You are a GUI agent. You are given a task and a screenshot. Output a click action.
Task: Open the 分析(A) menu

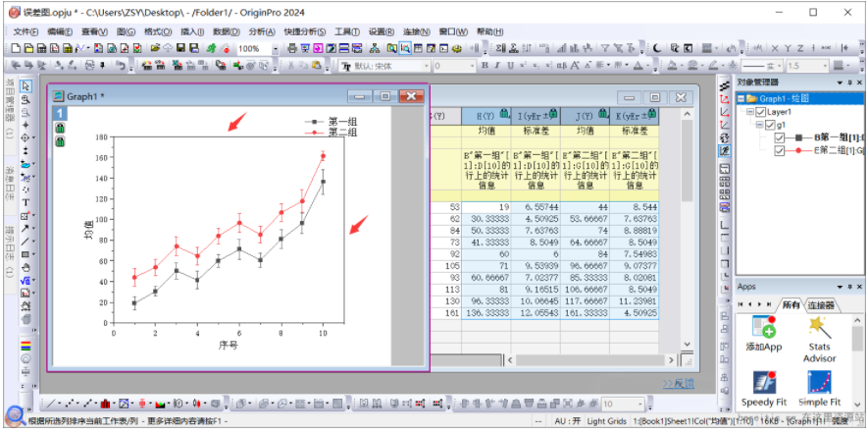(x=262, y=31)
